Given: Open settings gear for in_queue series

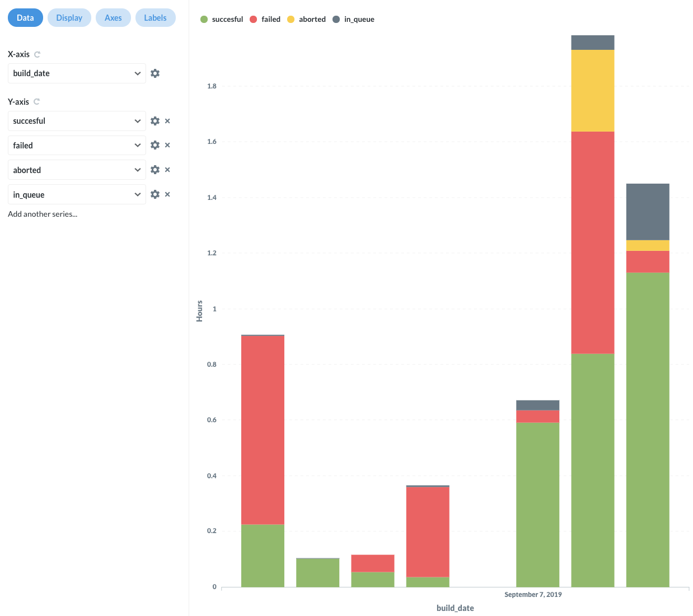Looking at the screenshot, I should 155,194.
